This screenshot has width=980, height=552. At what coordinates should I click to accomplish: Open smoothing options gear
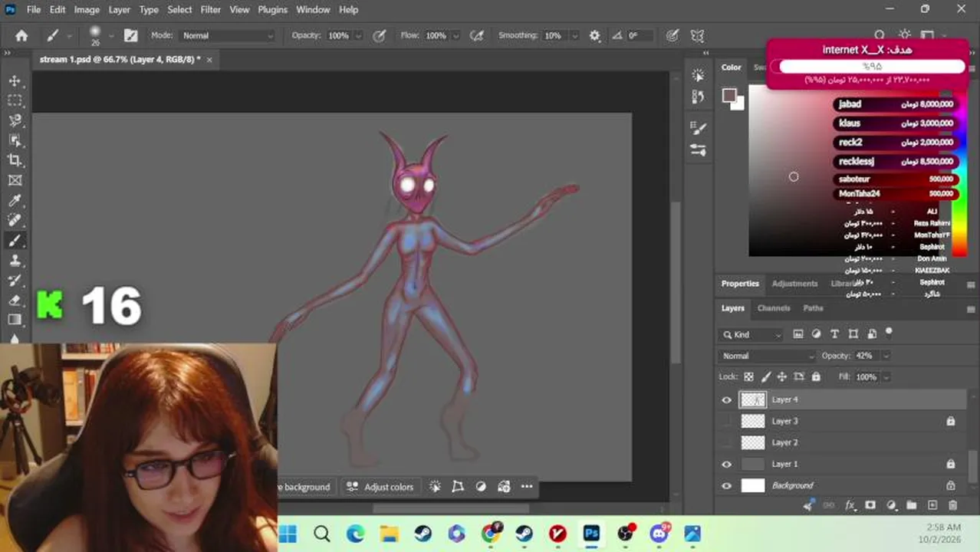[x=594, y=35]
